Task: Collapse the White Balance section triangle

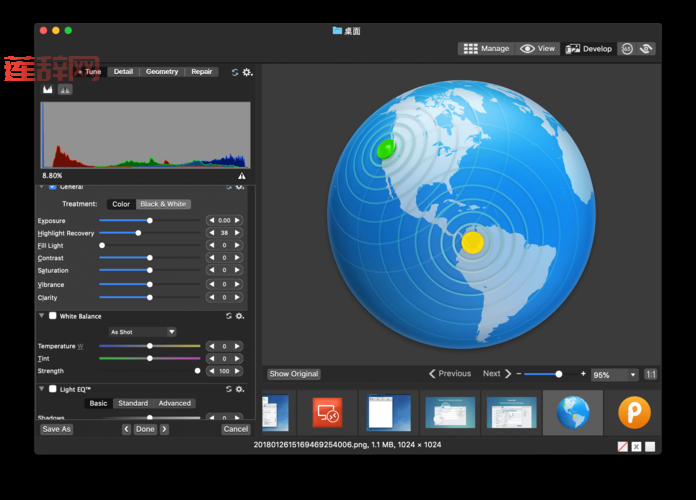Action: point(42,316)
